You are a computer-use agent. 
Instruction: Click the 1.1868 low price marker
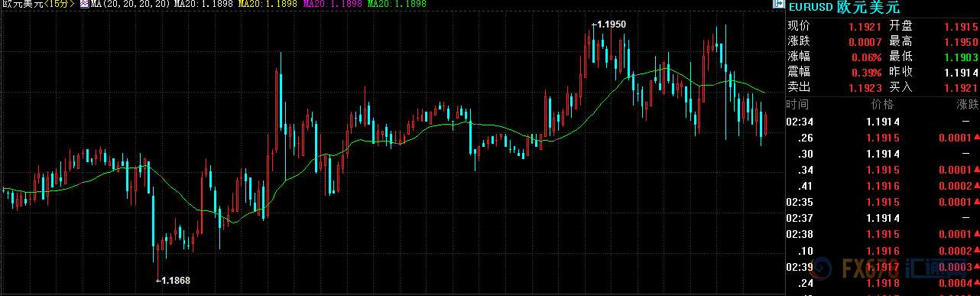pos(174,281)
